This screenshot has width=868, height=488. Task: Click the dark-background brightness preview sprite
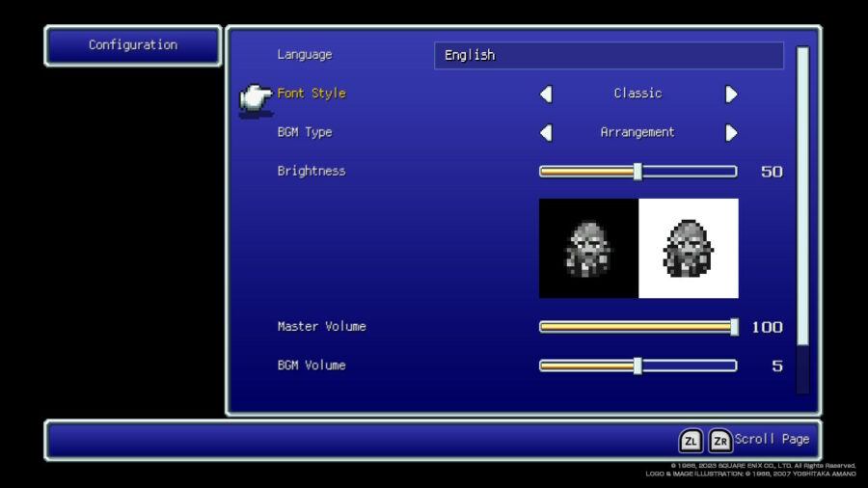coord(588,249)
